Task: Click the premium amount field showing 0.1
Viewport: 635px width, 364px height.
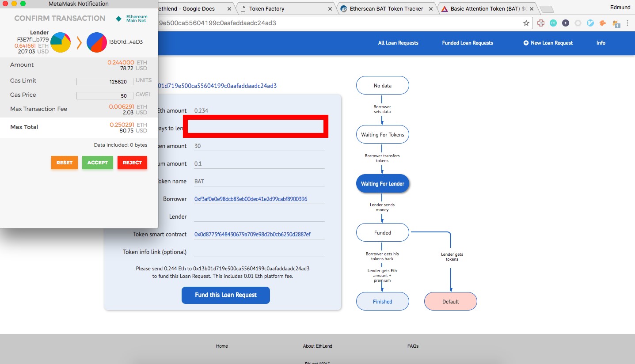Action: click(x=259, y=163)
